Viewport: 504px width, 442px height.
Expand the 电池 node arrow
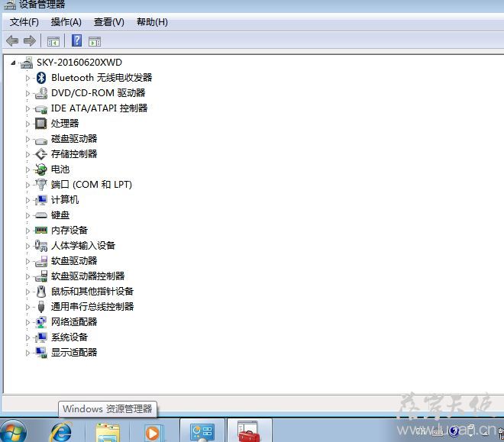pyautogui.click(x=27, y=169)
